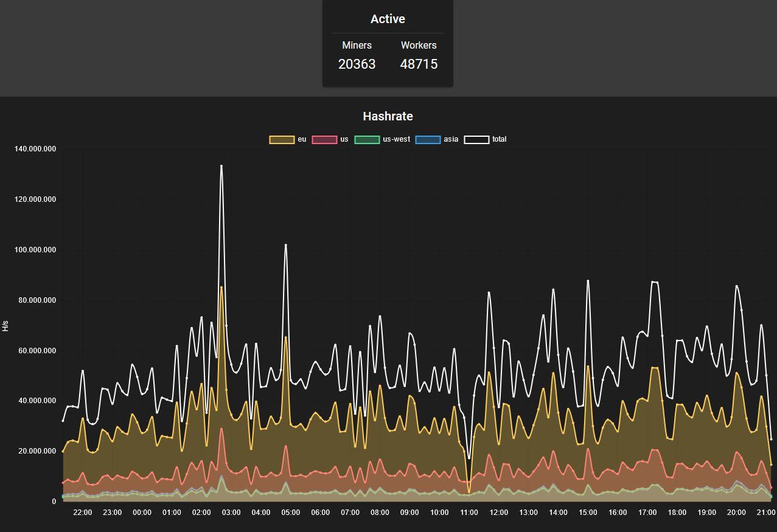
Task: Click the white total legend color box
Action: tap(476, 140)
